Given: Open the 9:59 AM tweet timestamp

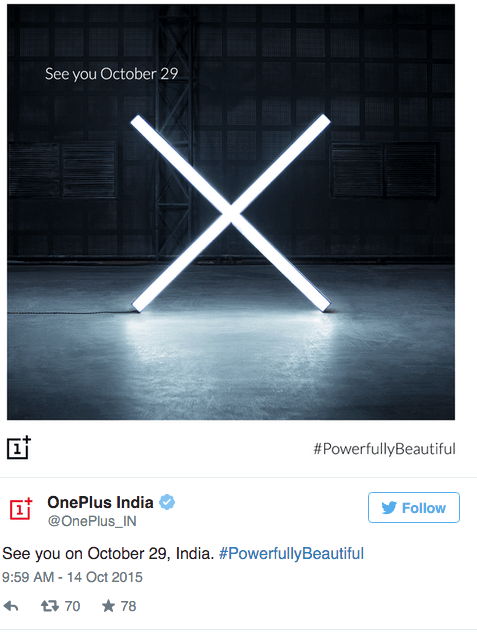Looking at the screenshot, I should coord(28,577).
